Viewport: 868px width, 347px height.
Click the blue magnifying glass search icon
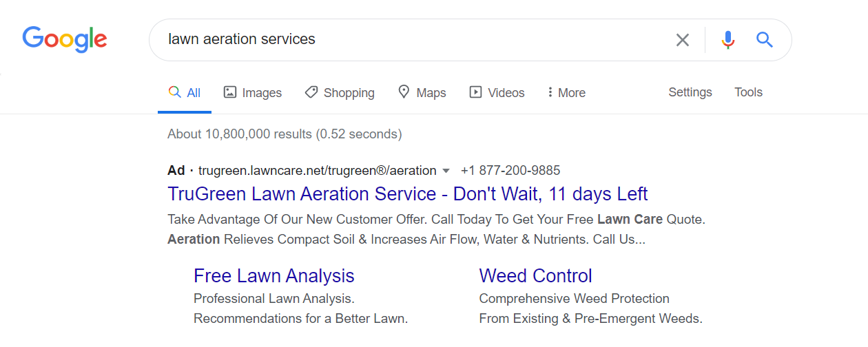point(765,40)
